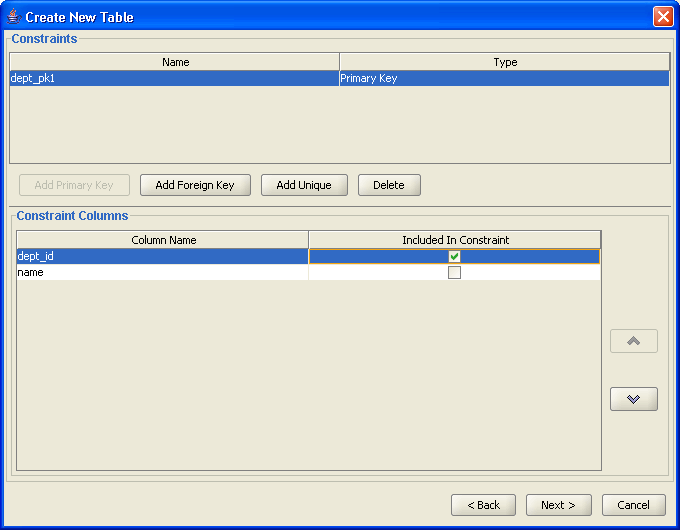Click the Primary Key type cell

[x=504, y=78]
